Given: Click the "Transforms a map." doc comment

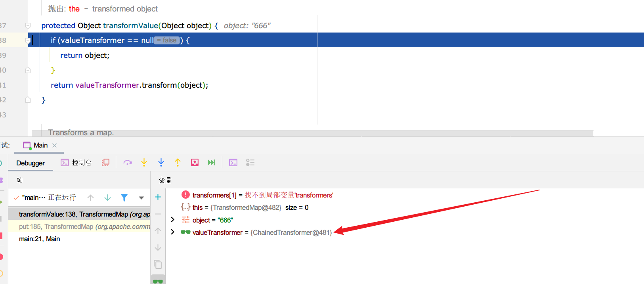Looking at the screenshot, I should pos(81,132).
